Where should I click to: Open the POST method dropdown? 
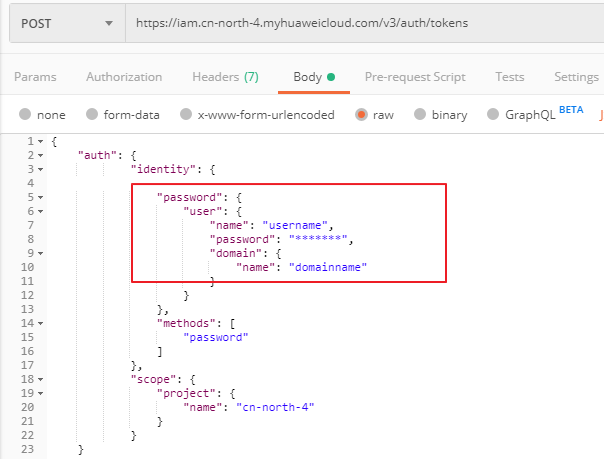point(67,23)
